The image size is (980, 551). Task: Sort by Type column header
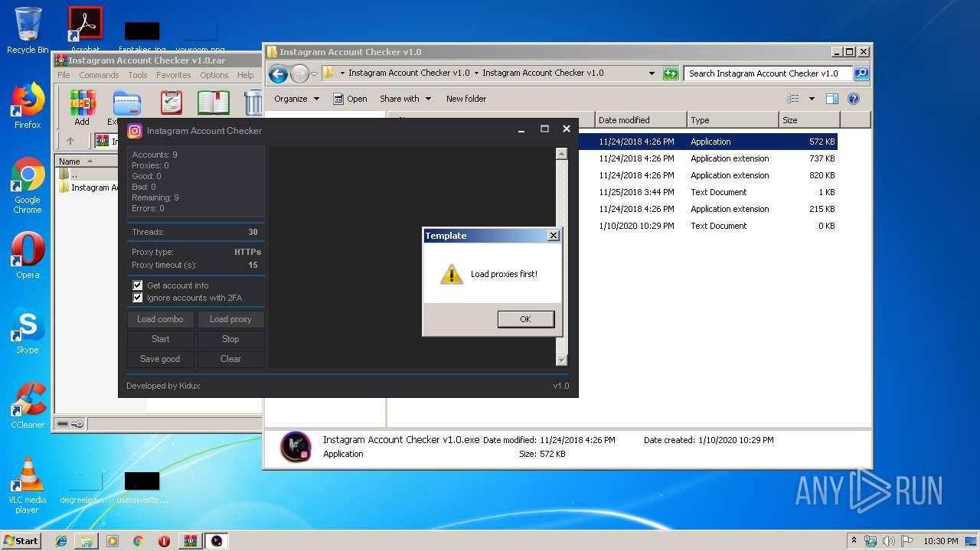[733, 120]
